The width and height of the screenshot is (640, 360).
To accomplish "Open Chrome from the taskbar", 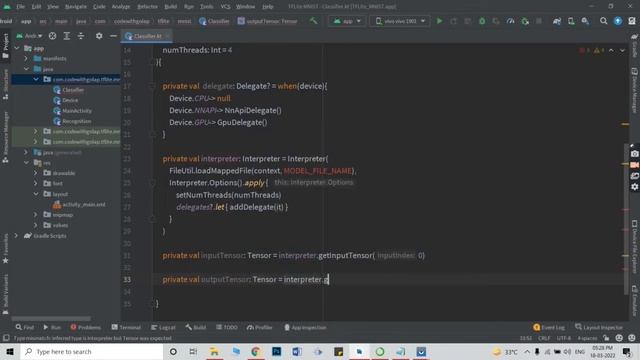I will pyautogui.click(x=256, y=351).
